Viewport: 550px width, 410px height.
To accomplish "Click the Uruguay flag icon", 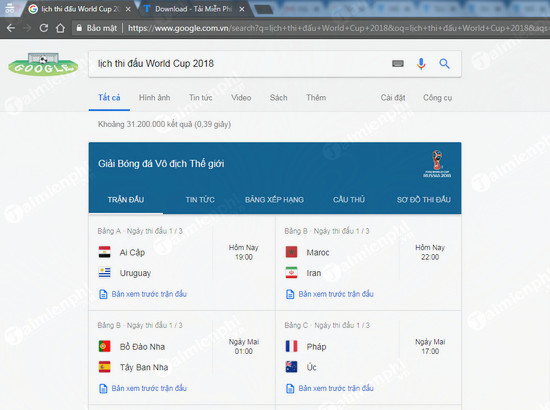I will coord(105,273).
